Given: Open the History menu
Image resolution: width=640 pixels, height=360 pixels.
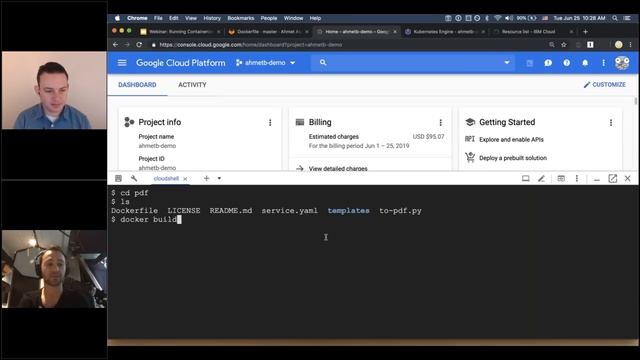Looking at the screenshot, I should point(212,18).
